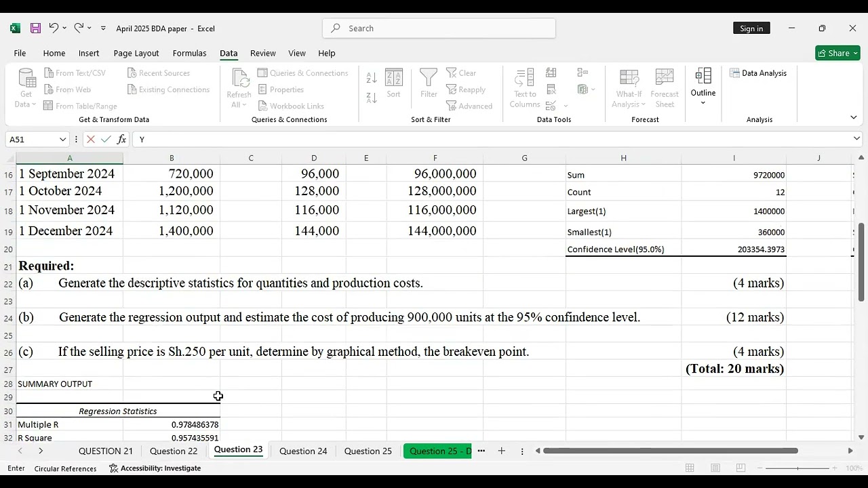Image resolution: width=868 pixels, height=488 pixels.
Task: Open Existing Connections
Action: click(x=168, y=89)
